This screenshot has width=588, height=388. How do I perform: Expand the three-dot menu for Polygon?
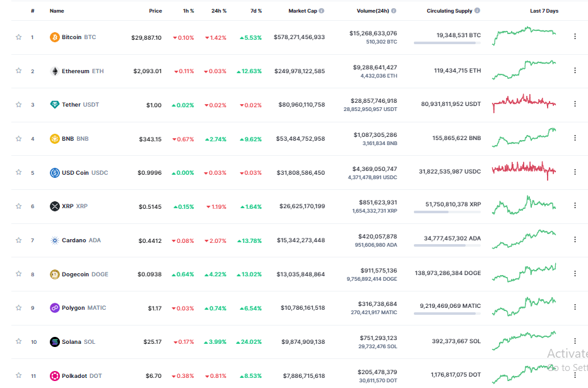pyautogui.click(x=575, y=307)
